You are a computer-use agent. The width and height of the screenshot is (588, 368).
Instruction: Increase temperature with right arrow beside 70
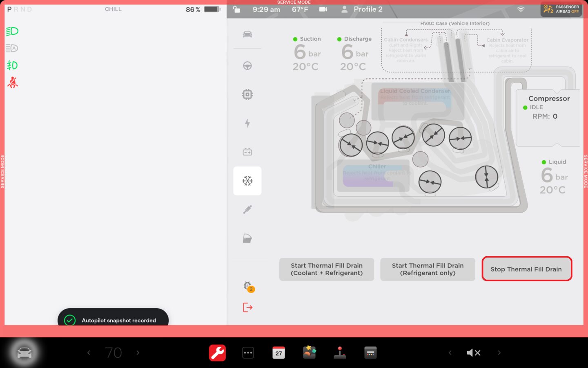click(x=138, y=352)
